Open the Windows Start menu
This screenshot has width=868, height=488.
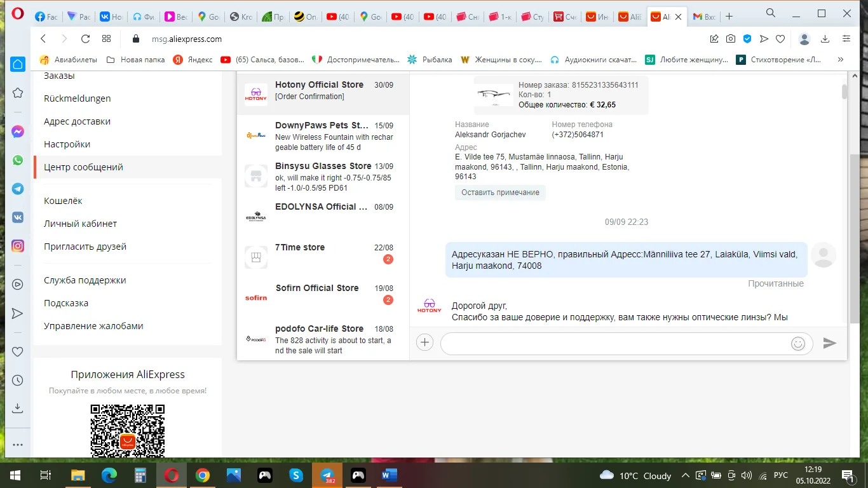pos(15,475)
